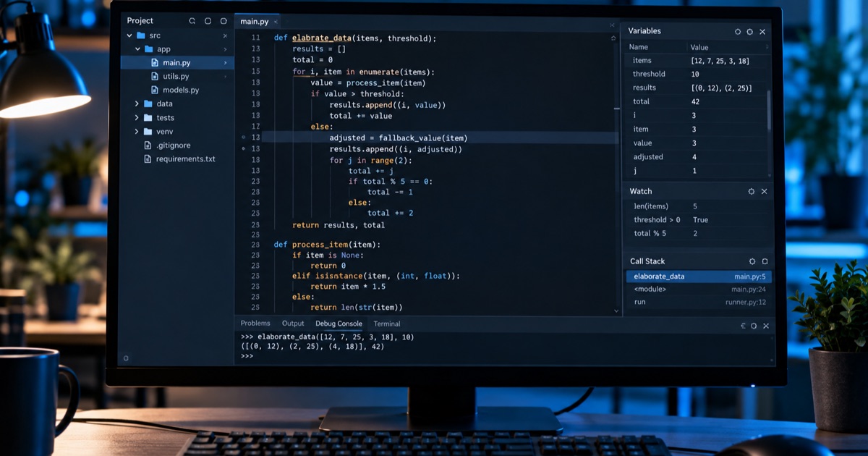This screenshot has height=456, width=868.
Task: Click the arrow at right of app row
Action: coord(225,49)
